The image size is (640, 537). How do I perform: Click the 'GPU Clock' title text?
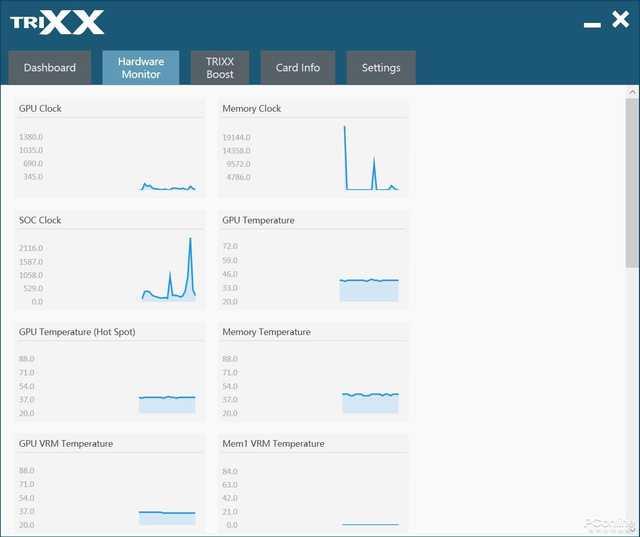(x=40, y=109)
